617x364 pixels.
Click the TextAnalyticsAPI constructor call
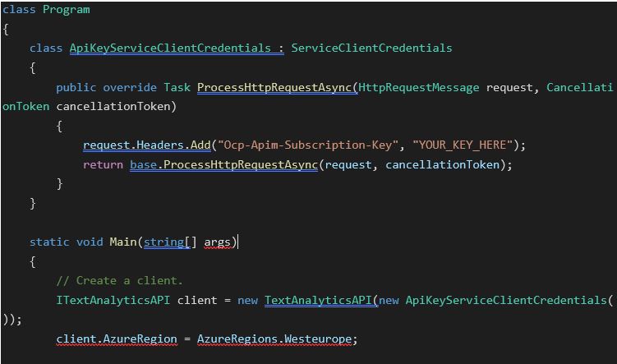click(318, 300)
